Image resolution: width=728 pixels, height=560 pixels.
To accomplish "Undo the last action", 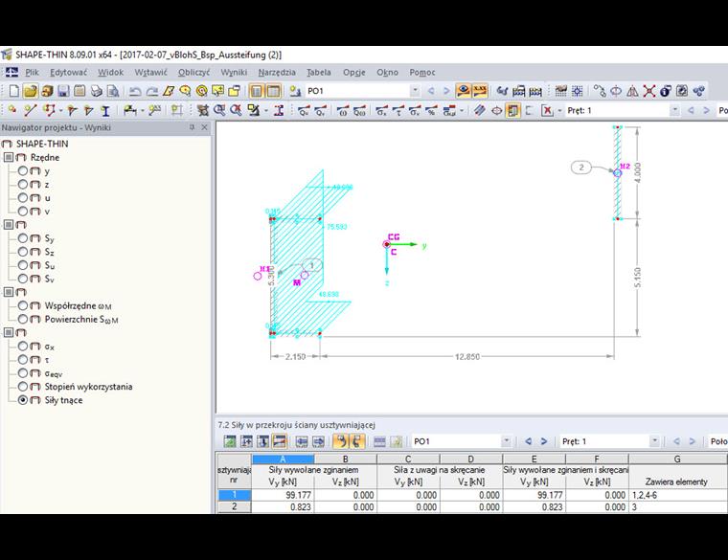I will [135, 91].
